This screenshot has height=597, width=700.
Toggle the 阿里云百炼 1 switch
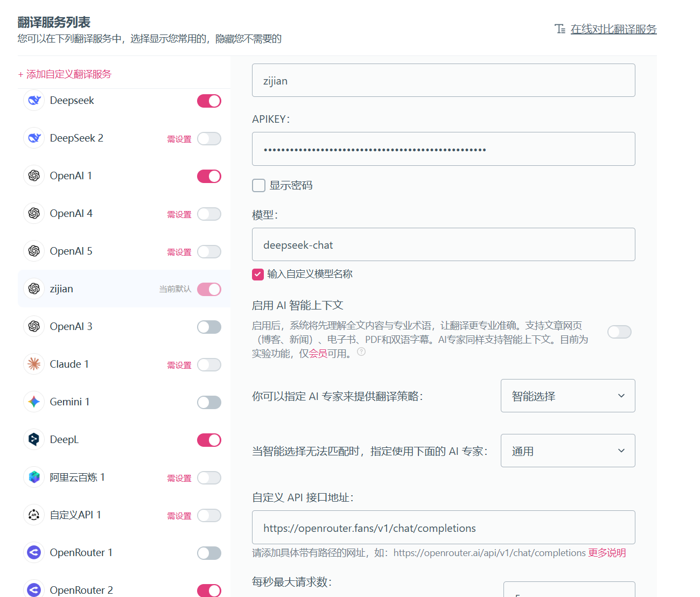coord(209,477)
